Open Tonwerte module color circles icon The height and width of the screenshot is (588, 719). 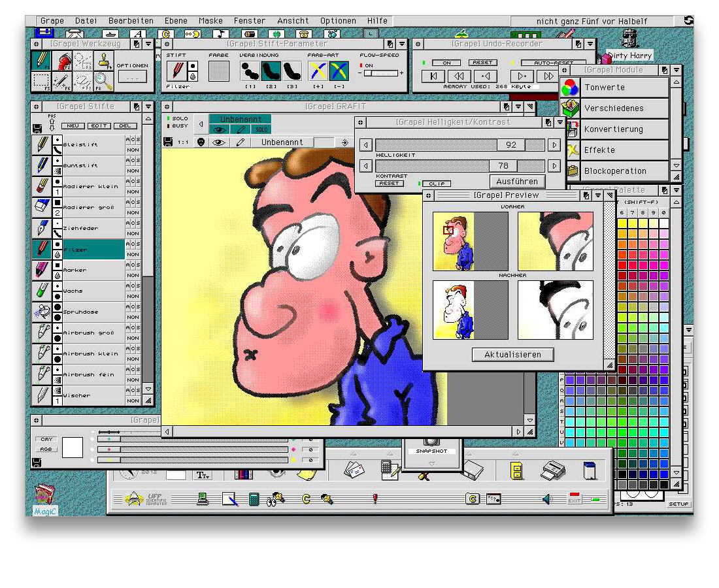click(571, 87)
